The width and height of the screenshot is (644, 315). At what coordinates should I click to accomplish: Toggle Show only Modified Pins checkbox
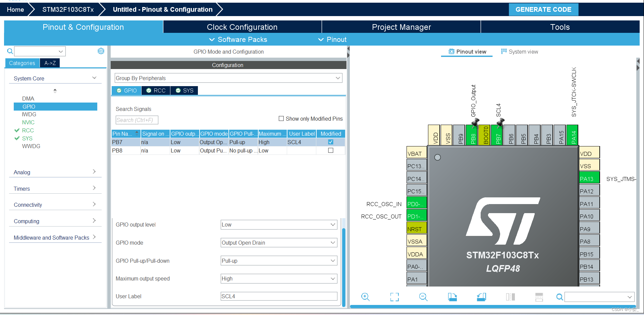281,119
